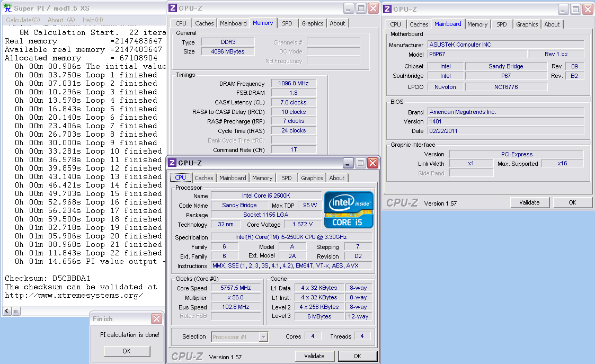This screenshot has height=364, width=595.
Task: Open About tab in Mainboard window
Action: click(x=552, y=24)
